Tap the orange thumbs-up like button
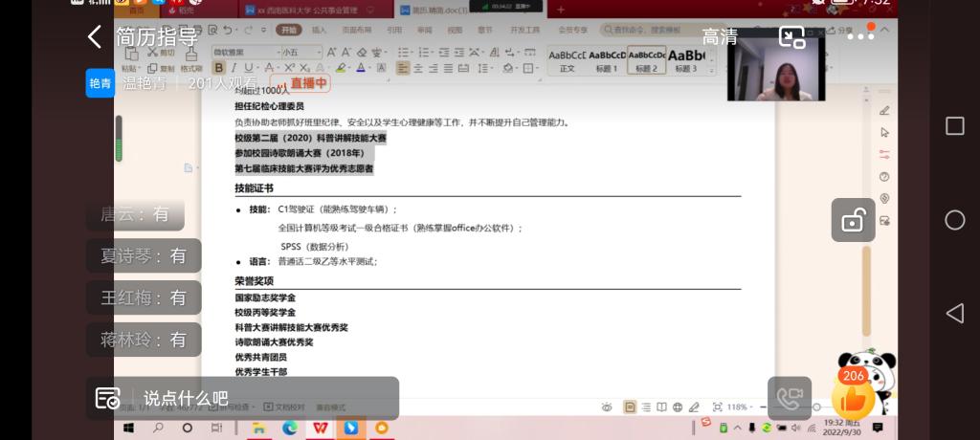This screenshot has width=980, height=440. coord(854,400)
